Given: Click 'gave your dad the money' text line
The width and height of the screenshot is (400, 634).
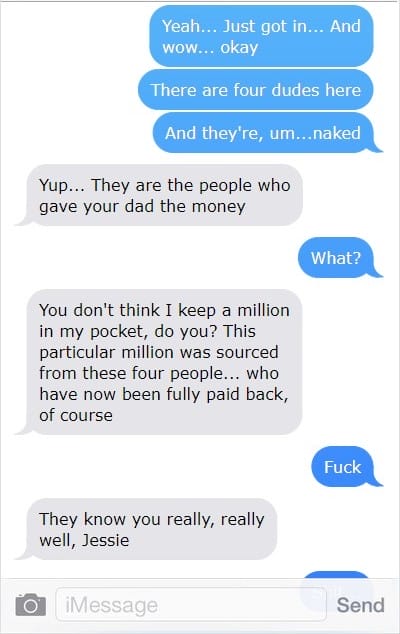Looking at the screenshot, I should point(142,206).
